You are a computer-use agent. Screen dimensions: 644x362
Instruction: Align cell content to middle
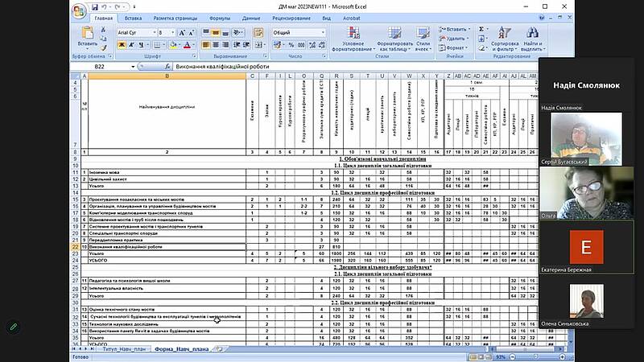[x=216, y=32]
